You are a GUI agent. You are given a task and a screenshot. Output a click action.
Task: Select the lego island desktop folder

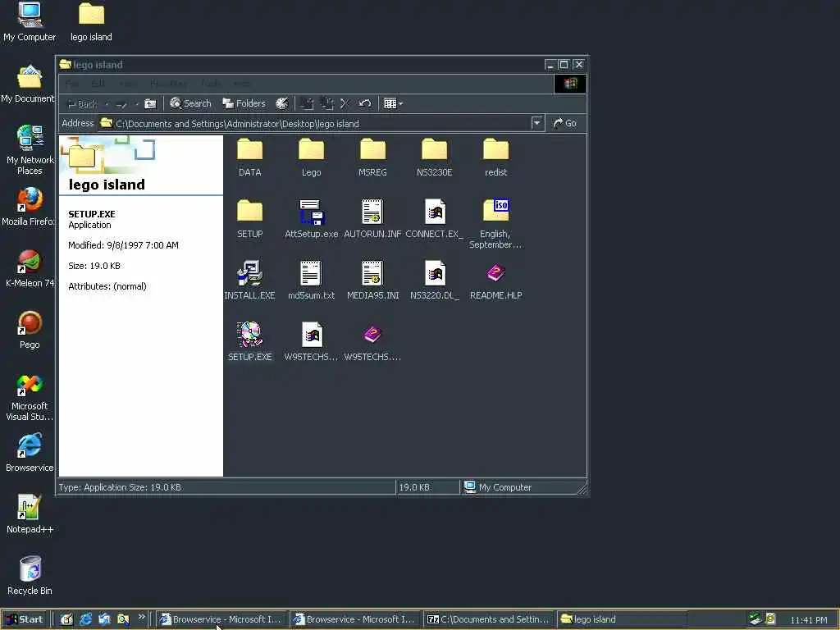click(91, 22)
